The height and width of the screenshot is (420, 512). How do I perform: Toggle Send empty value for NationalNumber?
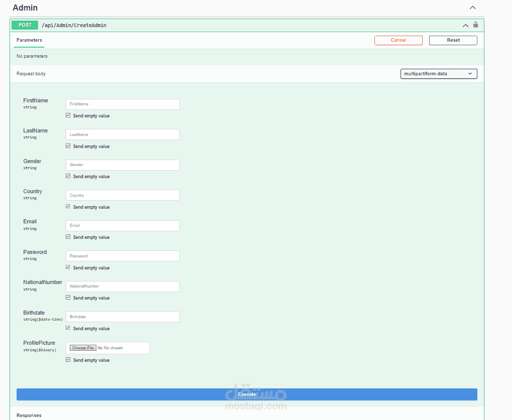[x=68, y=297]
